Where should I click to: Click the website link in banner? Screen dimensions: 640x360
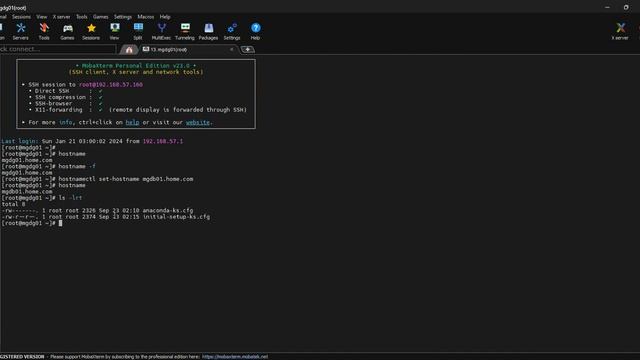(198, 122)
